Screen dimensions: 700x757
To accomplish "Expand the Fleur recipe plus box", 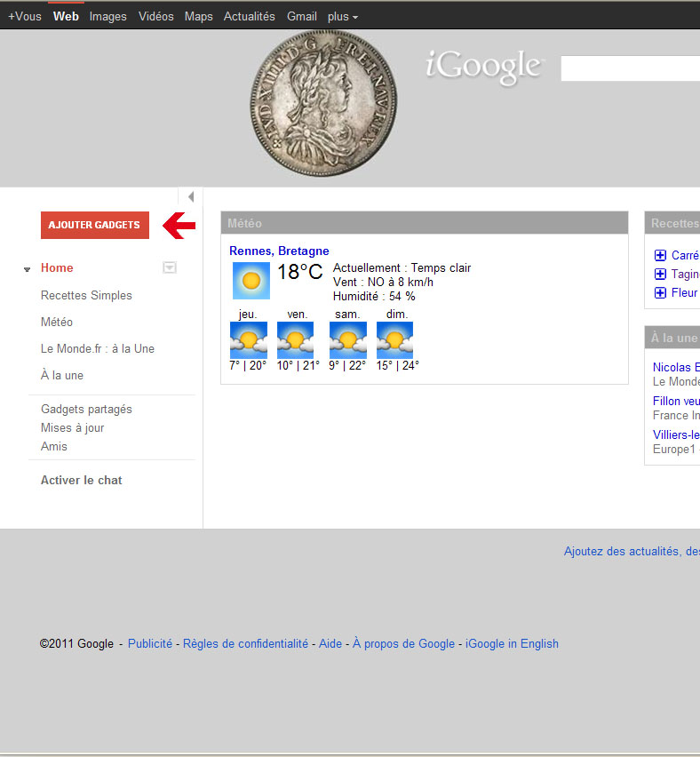I will [660, 292].
